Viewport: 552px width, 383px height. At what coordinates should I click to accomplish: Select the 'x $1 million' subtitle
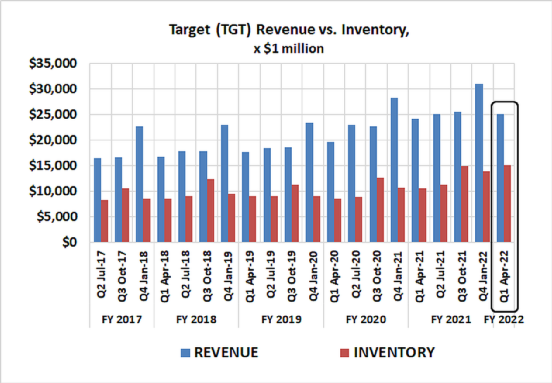click(x=289, y=49)
